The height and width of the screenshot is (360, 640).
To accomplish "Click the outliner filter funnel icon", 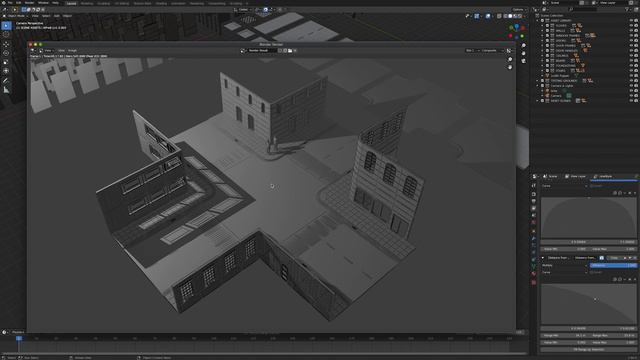I will 628,9.
